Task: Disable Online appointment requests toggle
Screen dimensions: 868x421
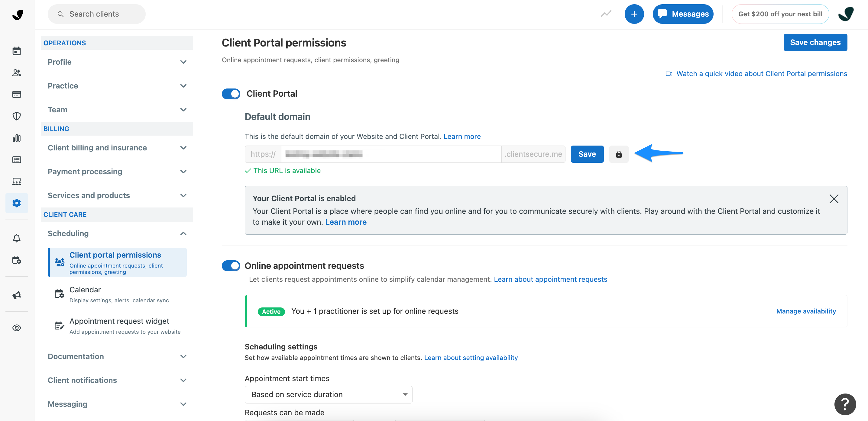Action: (231, 266)
